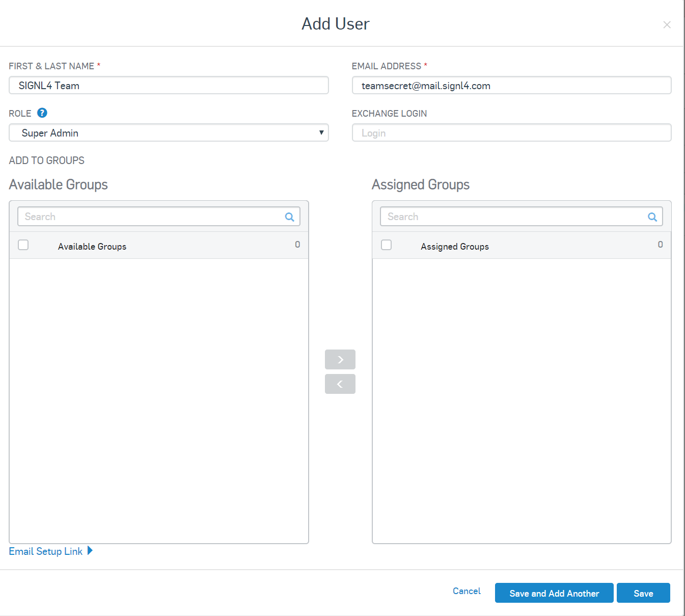Viewport: 685px width, 616px height.
Task: Click the Assigned Groups search magnifier icon
Action: click(x=652, y=217)
